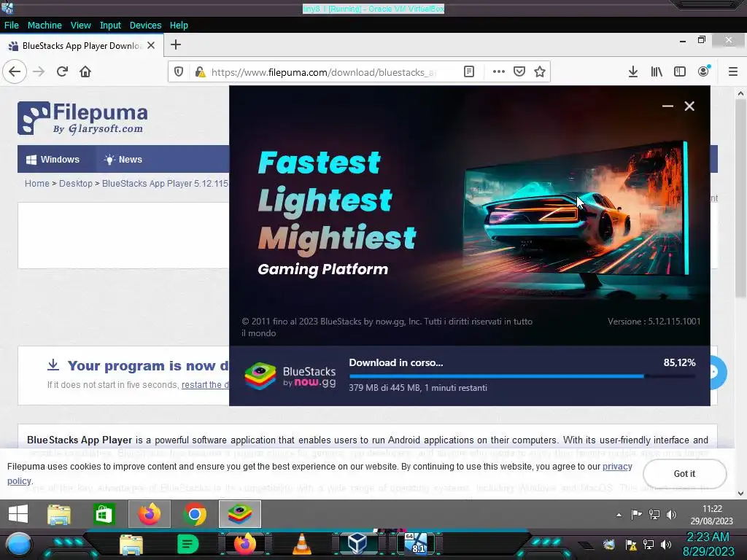
Task: Open VirtualBox Devices menu
Action: tap(145, 26)
